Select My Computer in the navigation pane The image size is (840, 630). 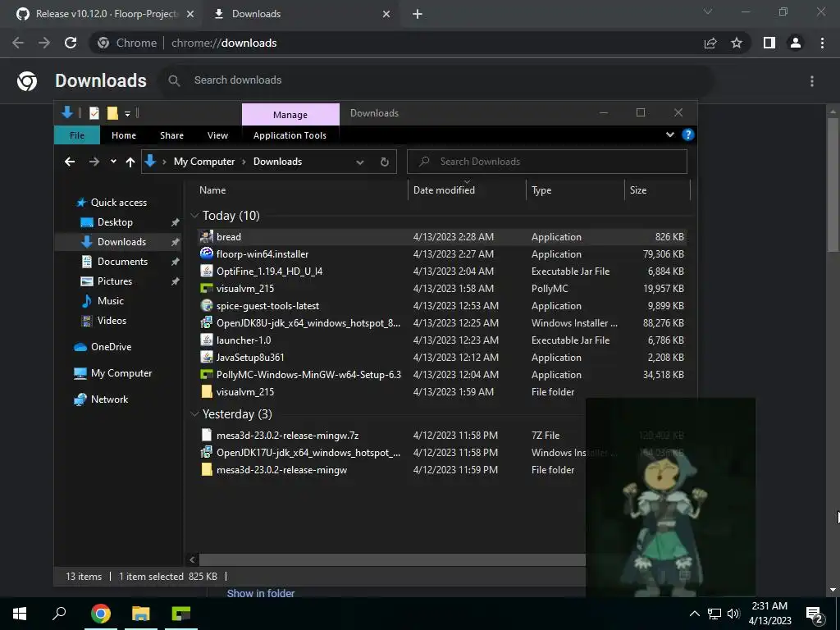tap(121, 373)
